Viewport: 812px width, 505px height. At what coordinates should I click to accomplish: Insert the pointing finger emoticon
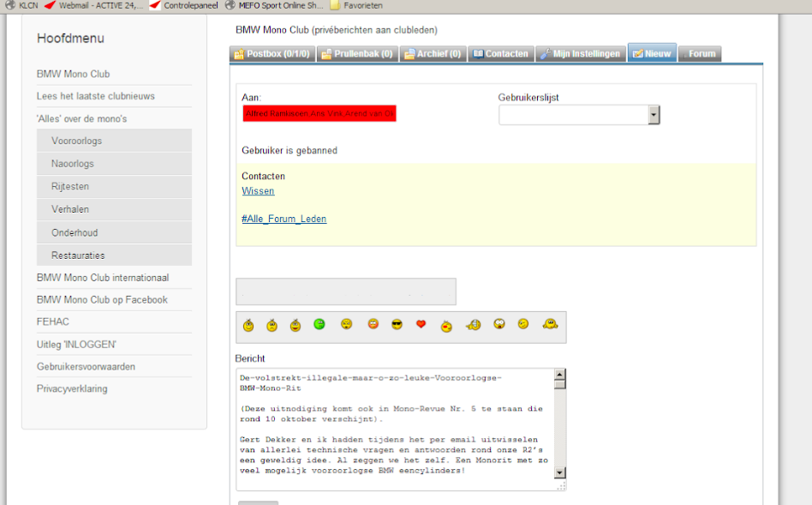pyautogui.click(x=474, y=325)
